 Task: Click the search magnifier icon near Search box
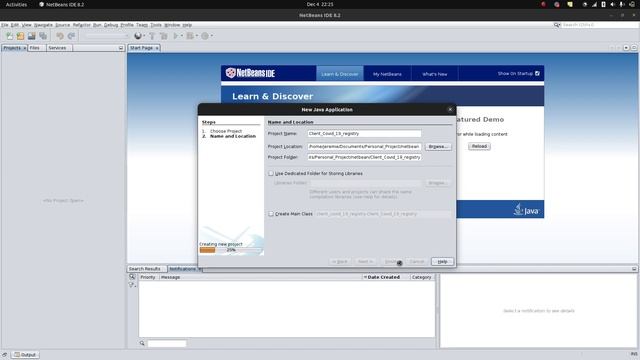(557, 25)
